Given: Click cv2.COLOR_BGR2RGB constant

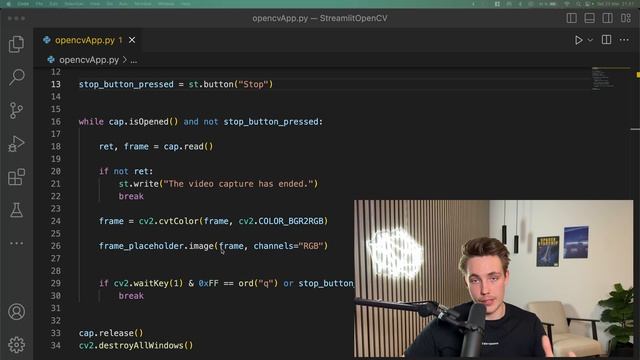Looking at the screenshot, I should [281, 221].
